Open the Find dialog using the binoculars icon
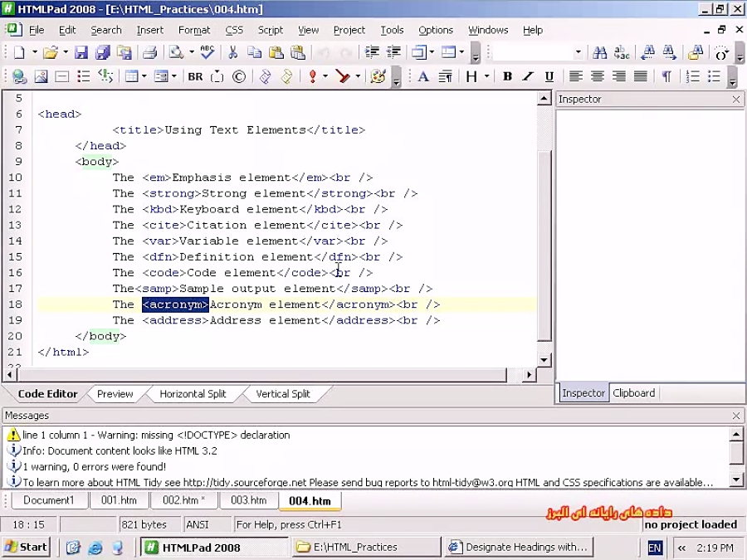Screen dimensions: 747x560 pyautogui.click(x=600, y=52)
